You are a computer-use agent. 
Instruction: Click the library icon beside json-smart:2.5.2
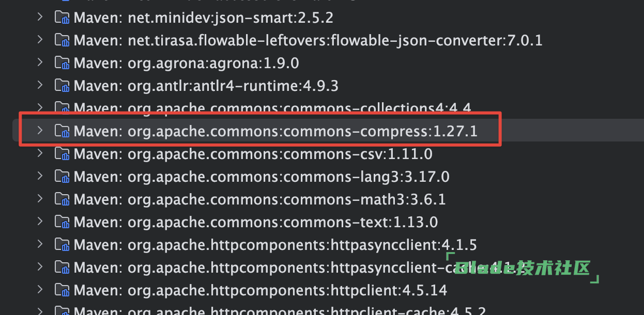[62, 18]
